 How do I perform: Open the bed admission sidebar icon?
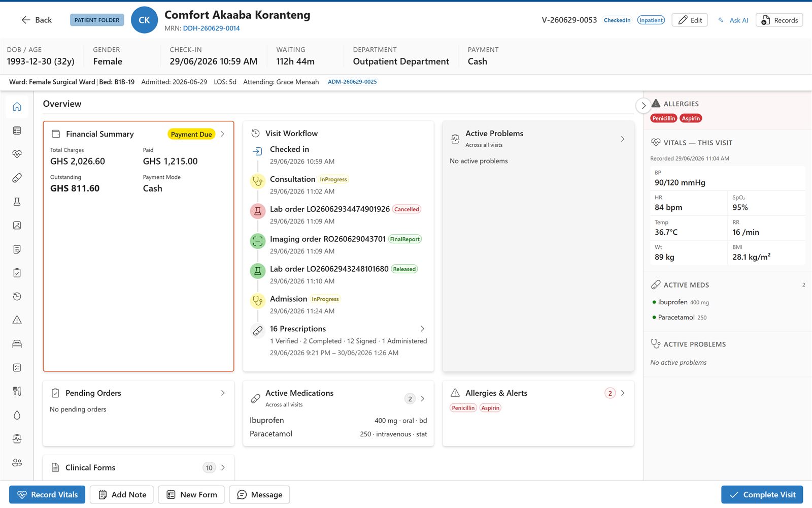[x=17, y=344]
